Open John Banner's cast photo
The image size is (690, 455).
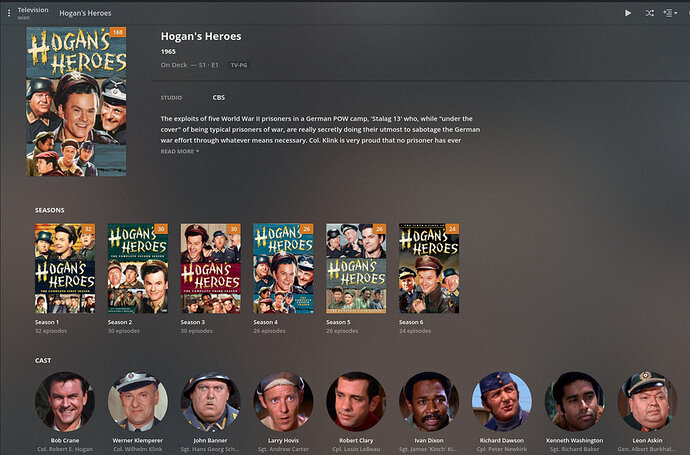point(211,402)
